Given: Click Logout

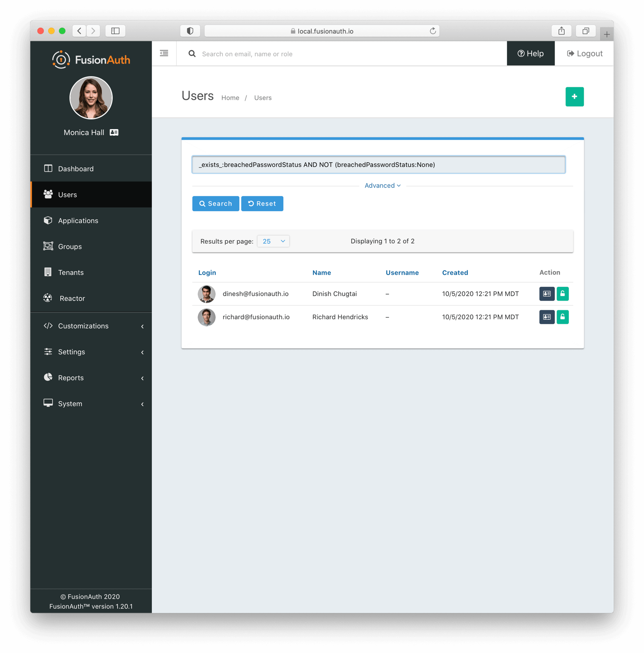Looking at the screenshot, I should [x=584, y=54].
